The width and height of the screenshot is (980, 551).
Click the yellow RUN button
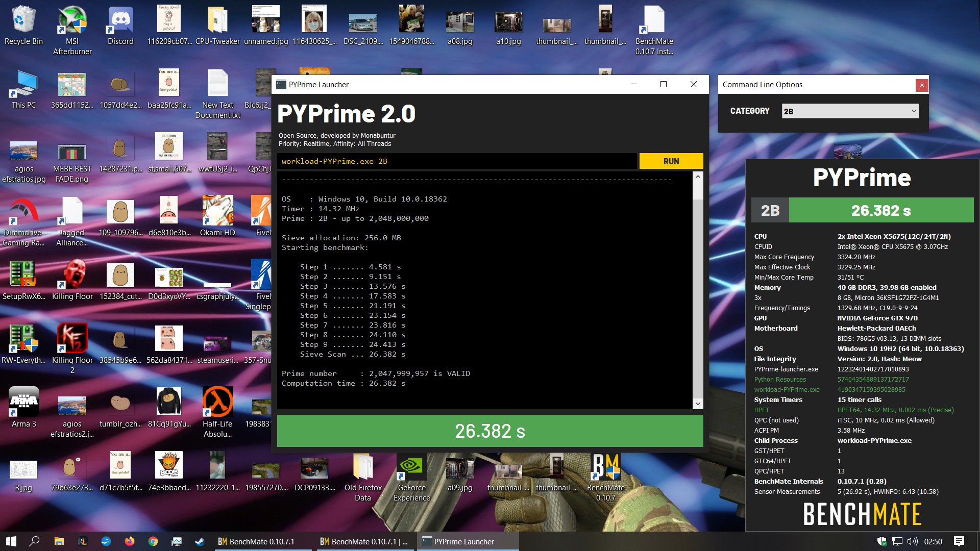pyautogui.click(x=671, y=161)
